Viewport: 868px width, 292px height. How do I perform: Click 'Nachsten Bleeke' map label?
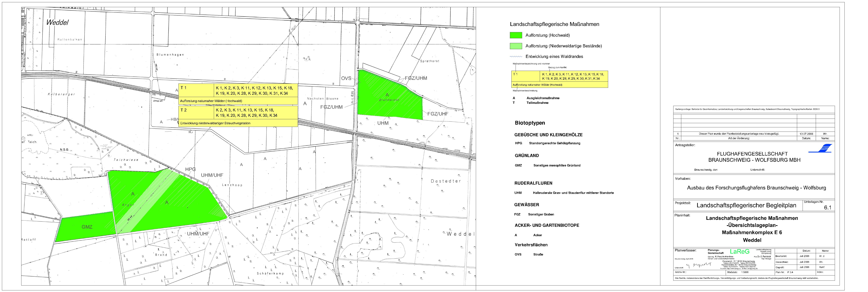(323, 99)
